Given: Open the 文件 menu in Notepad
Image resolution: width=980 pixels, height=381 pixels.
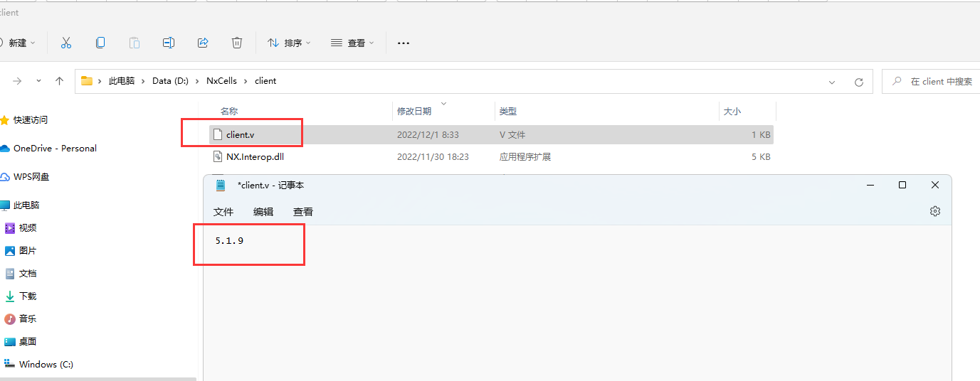Looking at the screenshot, I should (223, 212).
